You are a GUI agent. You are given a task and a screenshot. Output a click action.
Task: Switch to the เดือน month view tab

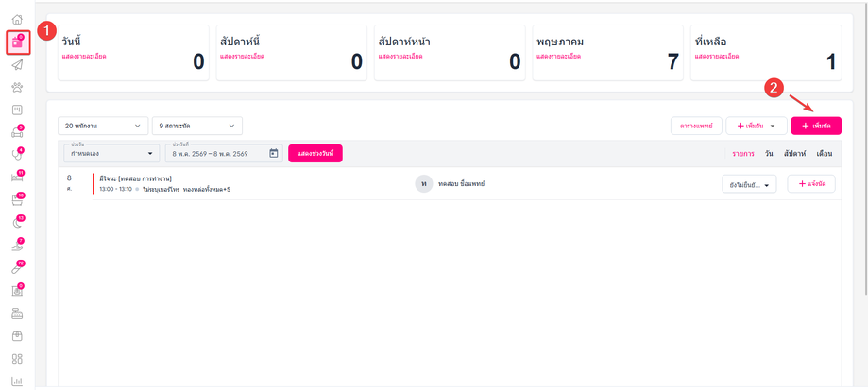pyautogui.click(x=825, y=153)
